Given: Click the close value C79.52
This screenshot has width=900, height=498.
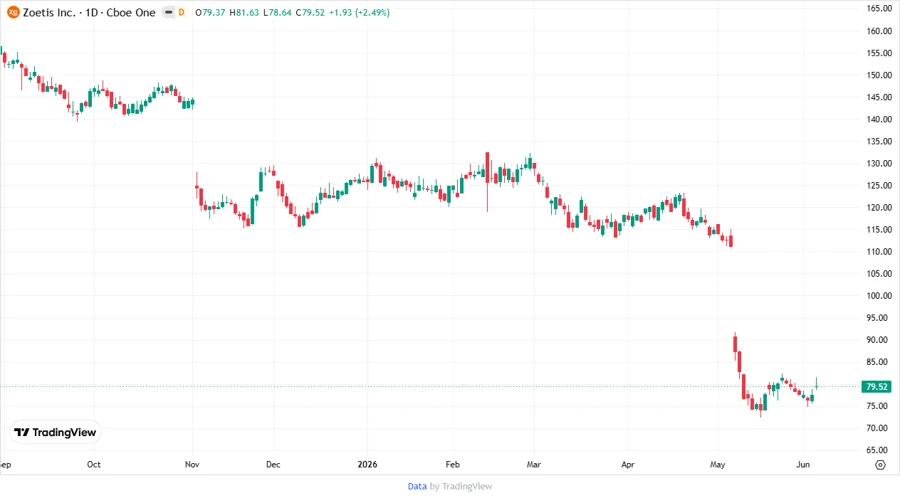Looking at the screenshot, I should tap(310, 13).
